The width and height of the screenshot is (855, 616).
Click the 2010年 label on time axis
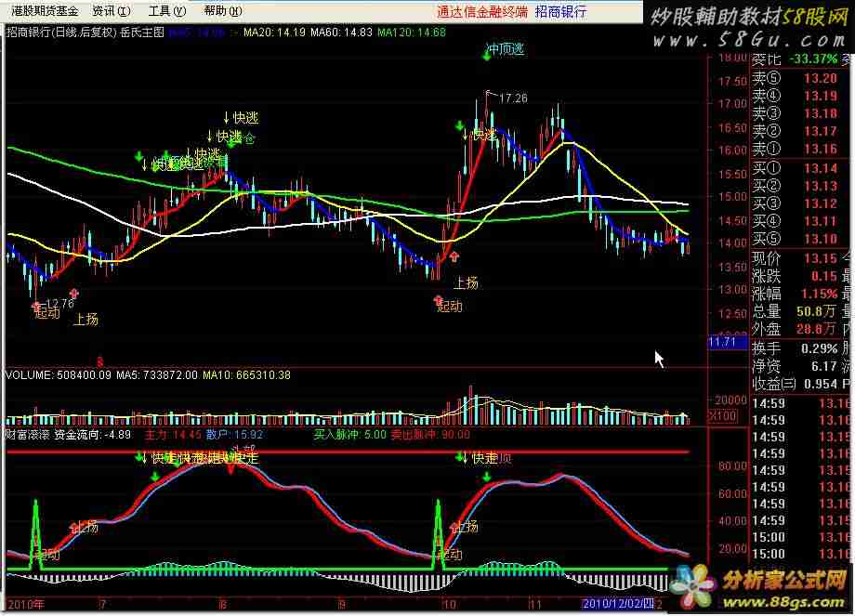[x=26, y=604]
